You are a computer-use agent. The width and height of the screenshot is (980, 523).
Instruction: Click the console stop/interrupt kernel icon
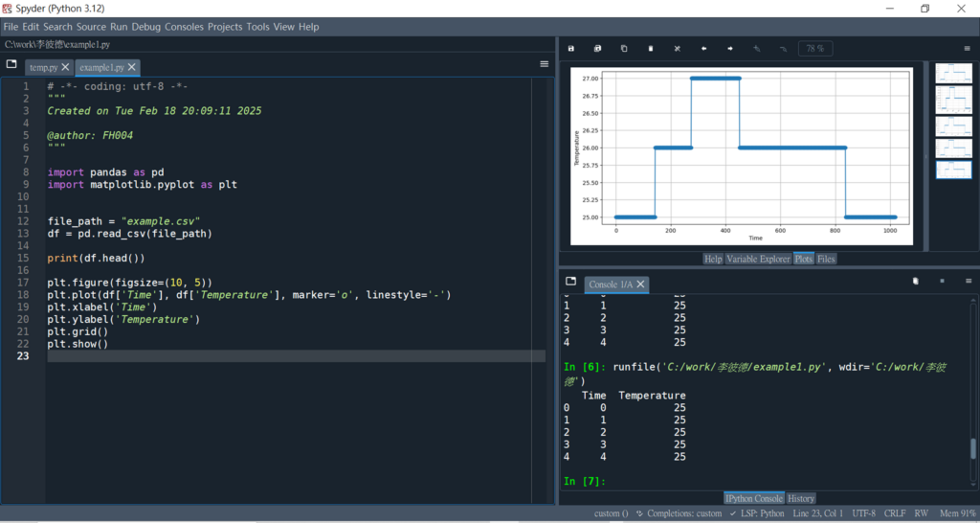(x=942, y=282)
